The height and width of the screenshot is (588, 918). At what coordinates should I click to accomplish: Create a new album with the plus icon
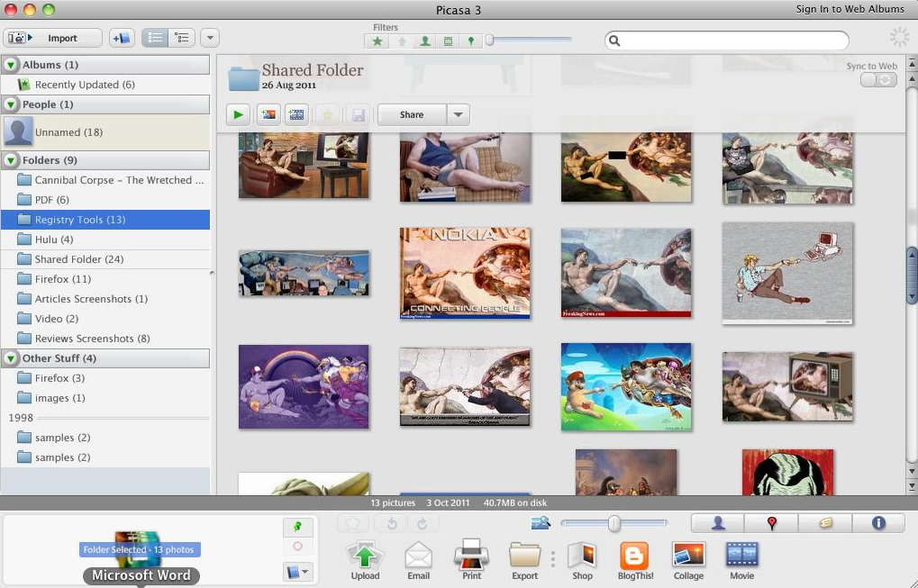(x=122, y=38)
